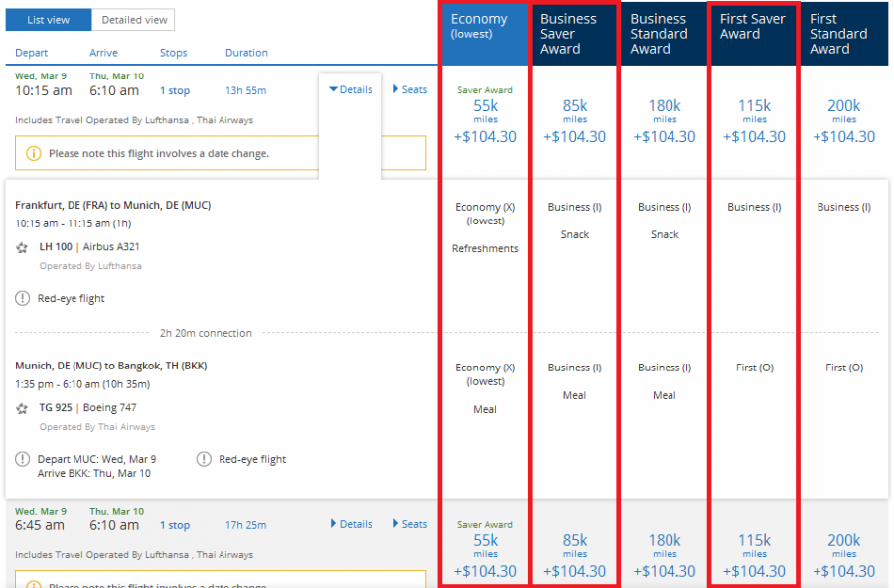Click alert icon next to Depart MUC
894x588 pixels.
point(22,459)
